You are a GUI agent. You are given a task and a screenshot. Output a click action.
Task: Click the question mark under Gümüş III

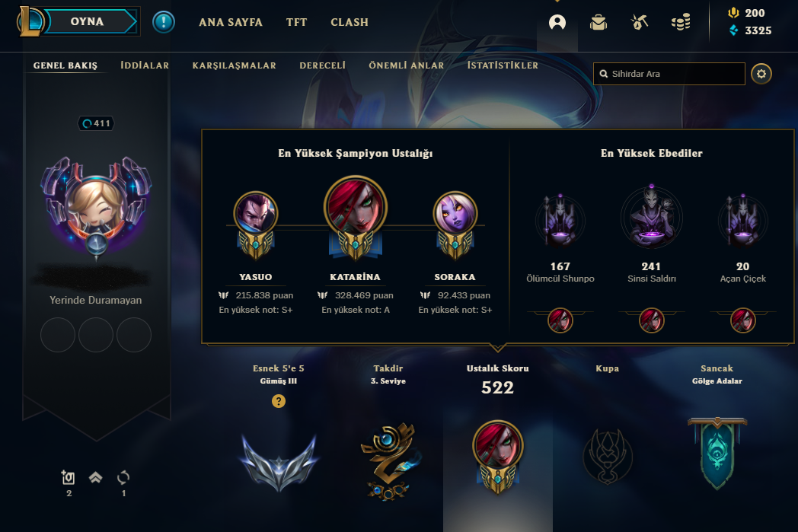click(x=279, y=401)
